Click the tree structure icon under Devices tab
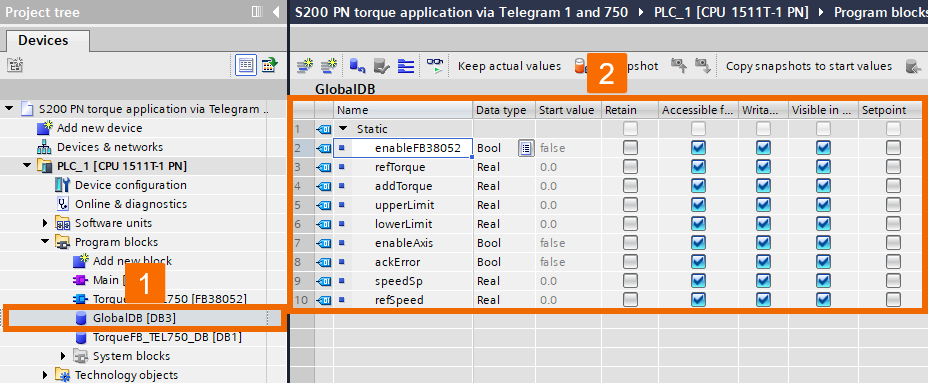The image size is (928, 383). coord(15,65)
